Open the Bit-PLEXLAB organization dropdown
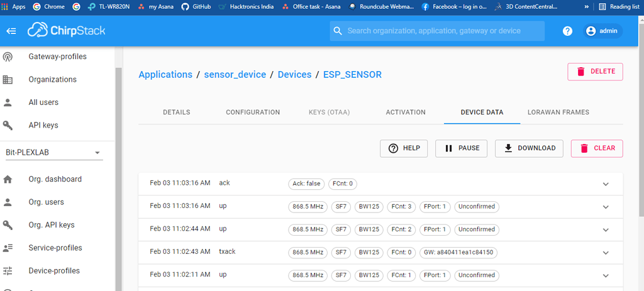644x291 pixels. coord(54,153)
